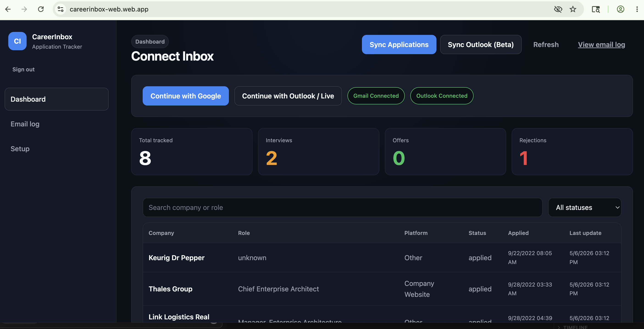The width and height of the screenshot is (644, 329).
Task: Click the Platform column header
Action: (x=416, y=233)
